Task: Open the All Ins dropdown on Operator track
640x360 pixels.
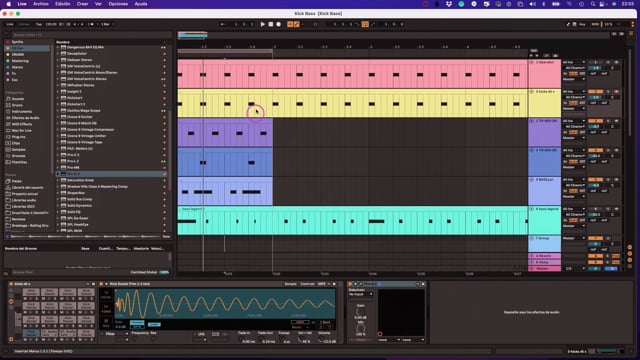Action: pos(574,62)
